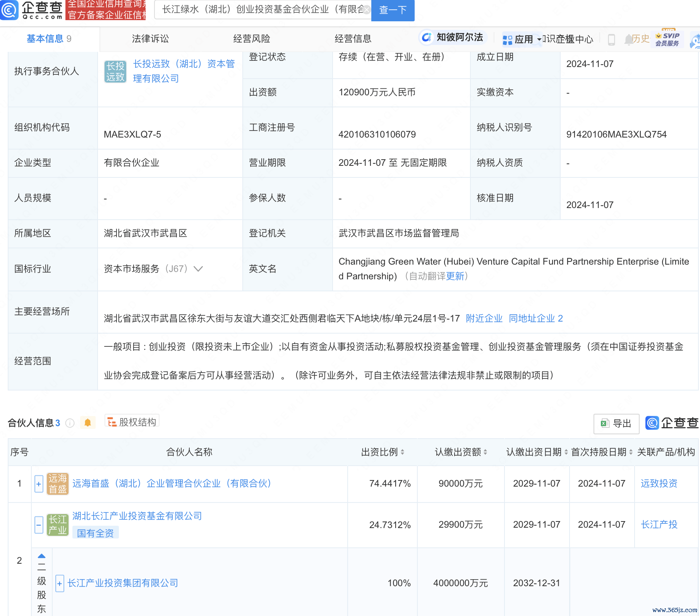Viewport: 700px width, 616px height.
Task: Switch to 法律诉讼 tab
Action: pos(150,39)
